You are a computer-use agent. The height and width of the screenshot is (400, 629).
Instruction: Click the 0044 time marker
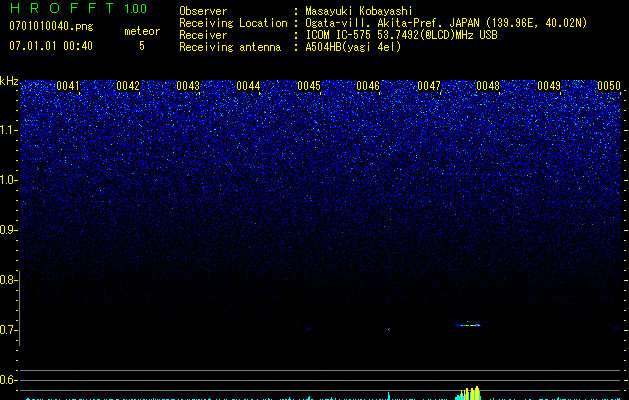click(x=248, y=86)
